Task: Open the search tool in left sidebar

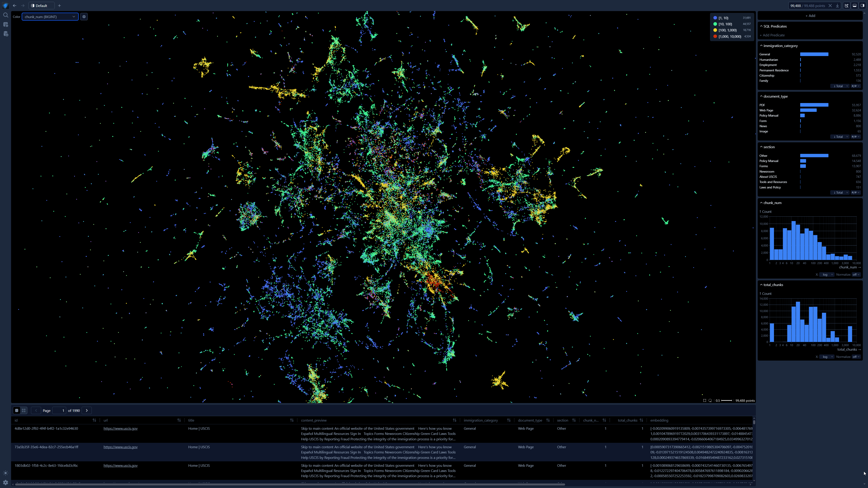Action: tap(5, 15)
